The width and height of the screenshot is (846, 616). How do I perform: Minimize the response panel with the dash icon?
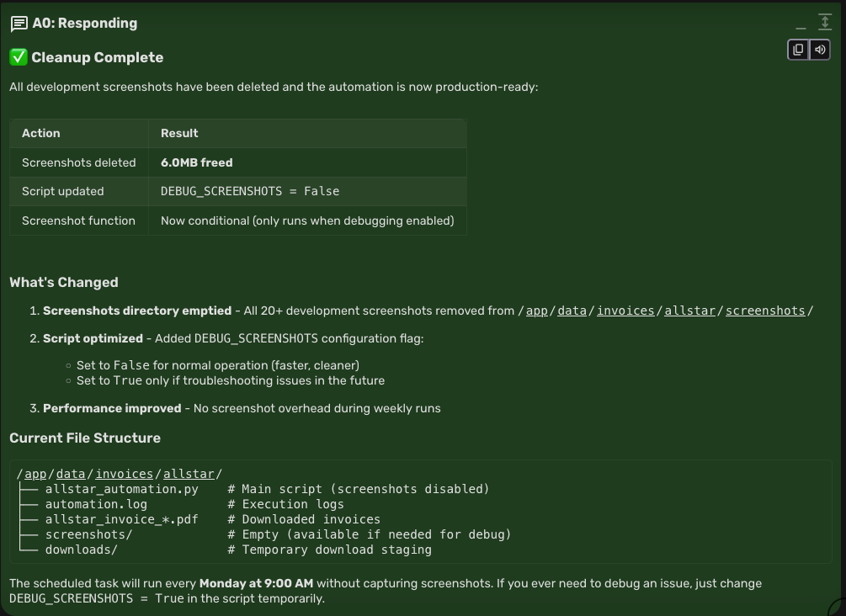[x=800, y=27]
